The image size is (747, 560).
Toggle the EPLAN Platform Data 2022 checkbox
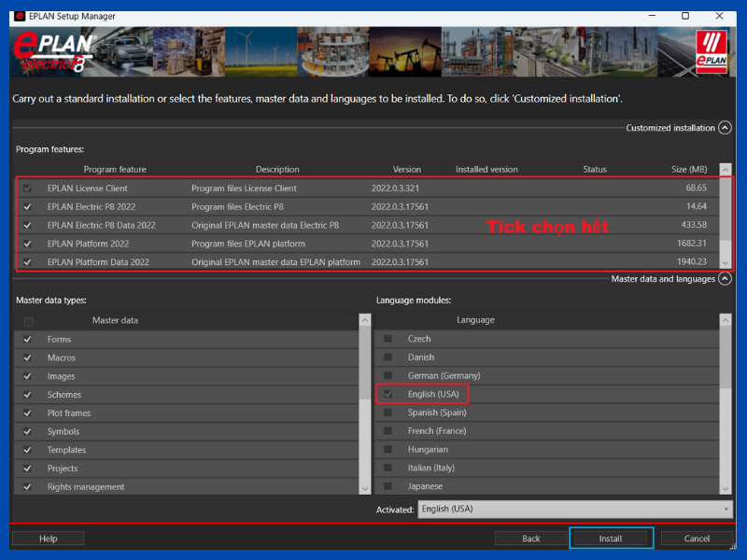[27, 262]
